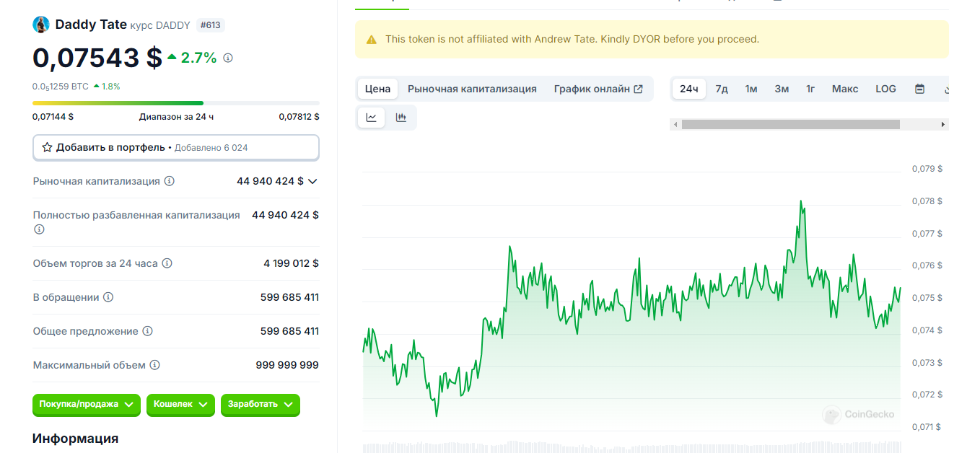Image resolution: width=980 pixels, height=453 pixels.
Task: Click left arrow of timeframe scrollbar
Action: pos(675,124)
